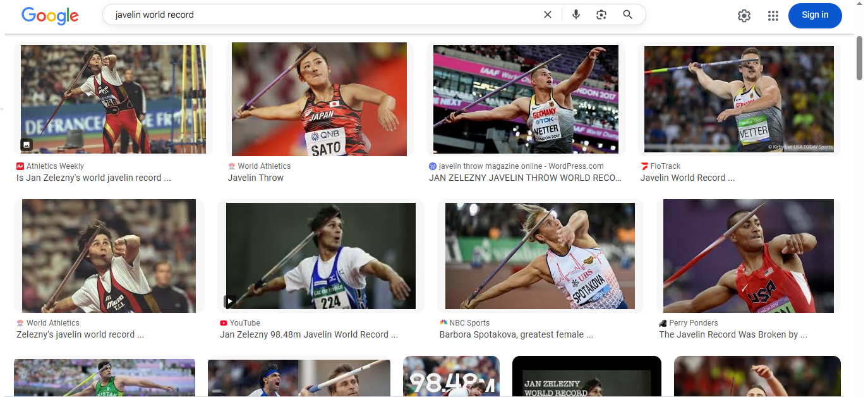Click the vertical page scrollbar thumb
The height and width of the screenshot is (397, 868).
(860, 58)
